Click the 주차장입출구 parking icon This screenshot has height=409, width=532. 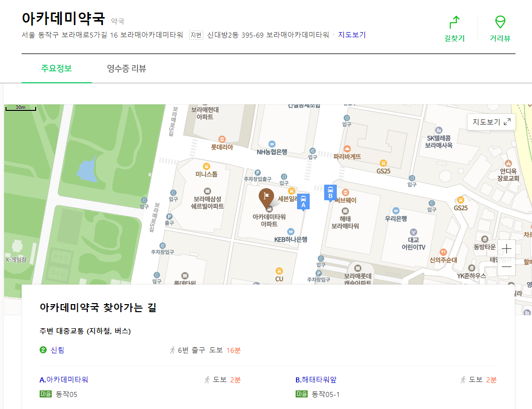point(258,173)
